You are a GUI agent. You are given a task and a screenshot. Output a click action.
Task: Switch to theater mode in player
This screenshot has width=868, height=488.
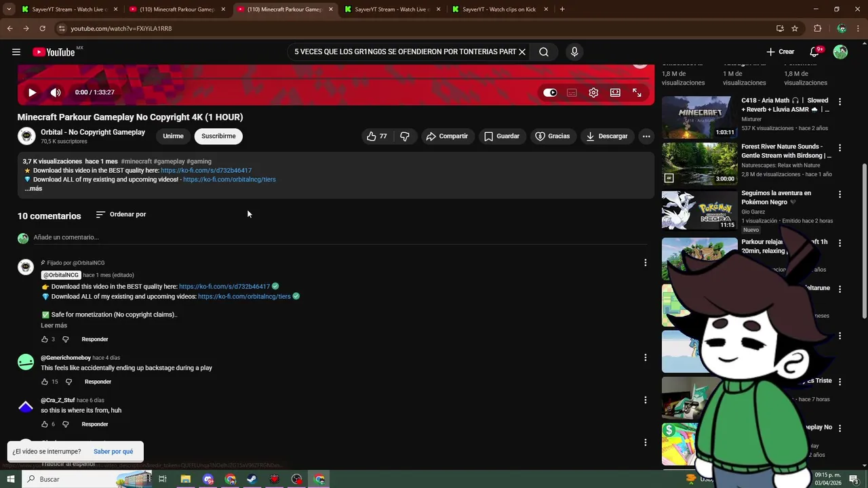(615, 93)
